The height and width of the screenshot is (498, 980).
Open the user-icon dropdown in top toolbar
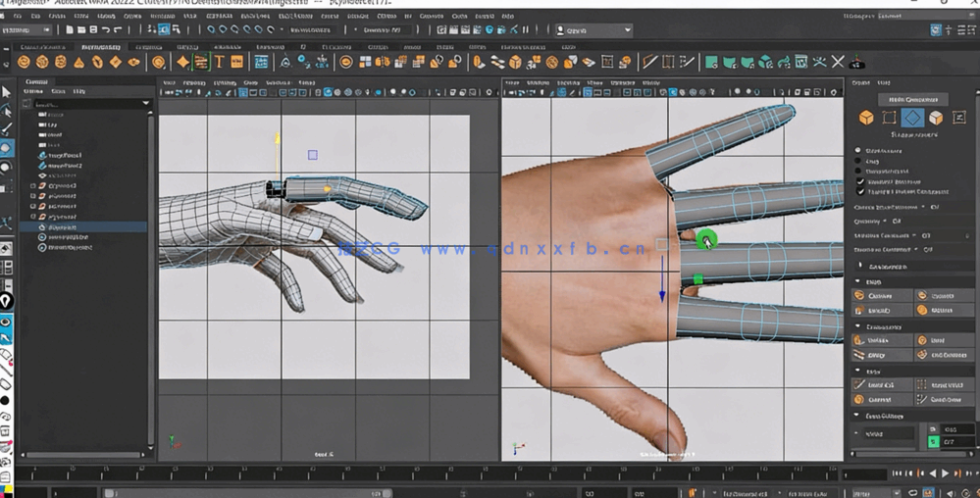click(x=593, y=30)
